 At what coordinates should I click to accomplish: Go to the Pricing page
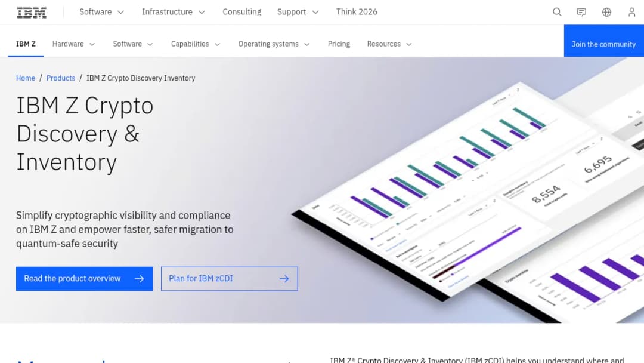click(339, 44)
